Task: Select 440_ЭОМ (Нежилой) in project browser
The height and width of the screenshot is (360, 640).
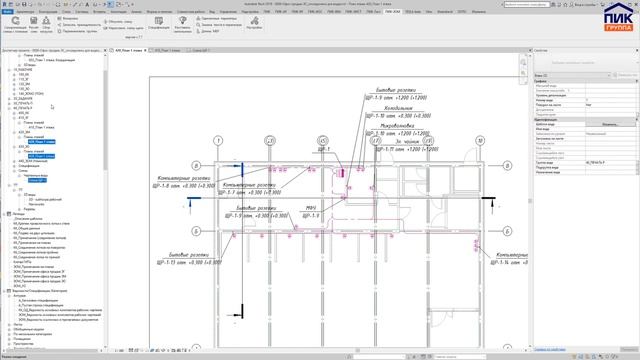Action: point(33,161)
